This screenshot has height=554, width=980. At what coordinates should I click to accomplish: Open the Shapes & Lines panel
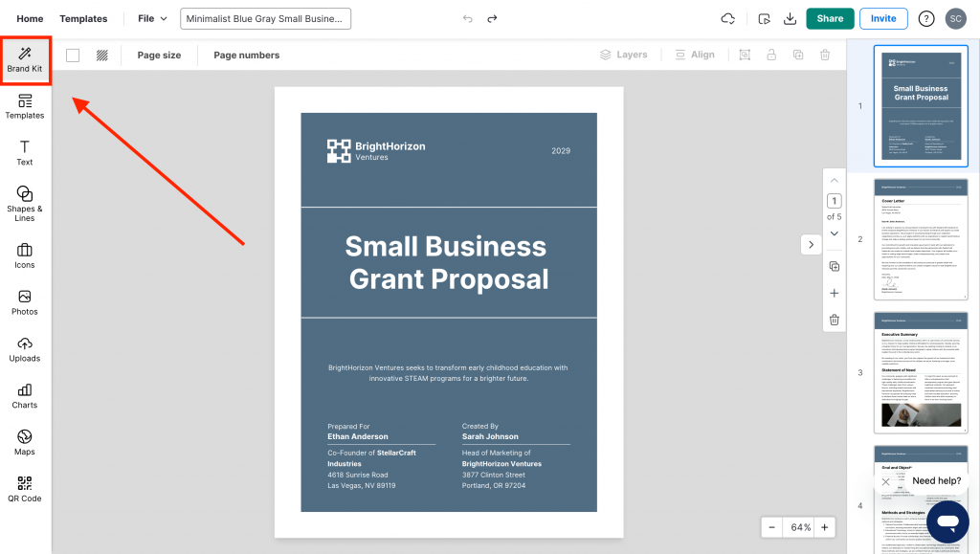pos(25,203)
